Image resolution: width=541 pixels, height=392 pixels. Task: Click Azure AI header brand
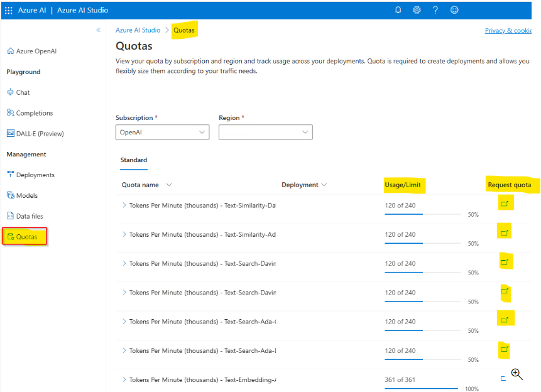coord(32,10)
